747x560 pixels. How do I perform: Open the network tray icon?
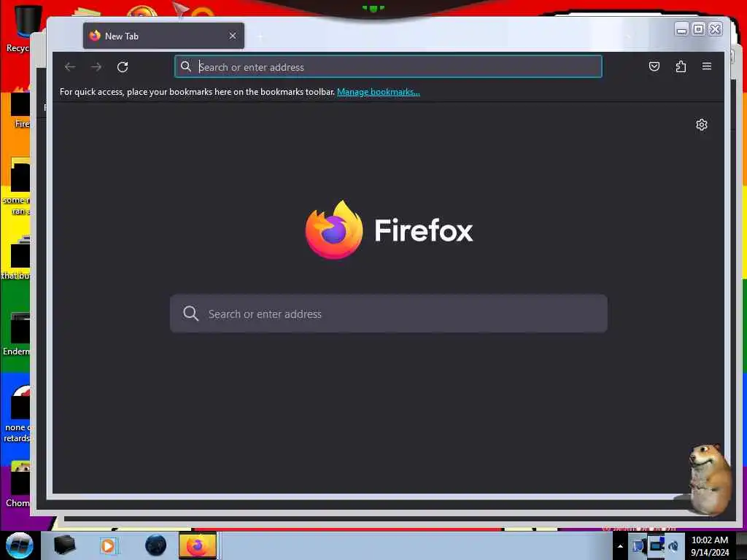tap(656, 545)
